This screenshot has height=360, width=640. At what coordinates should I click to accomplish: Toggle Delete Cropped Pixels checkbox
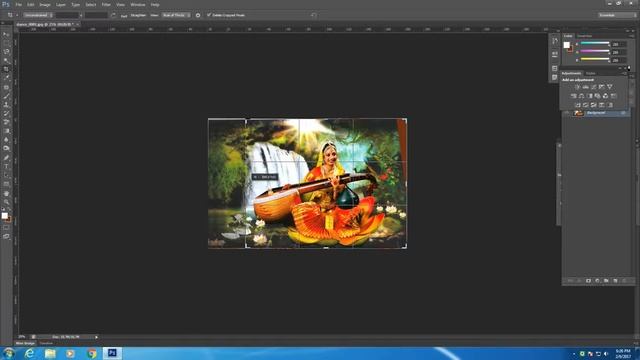point(209,15)
